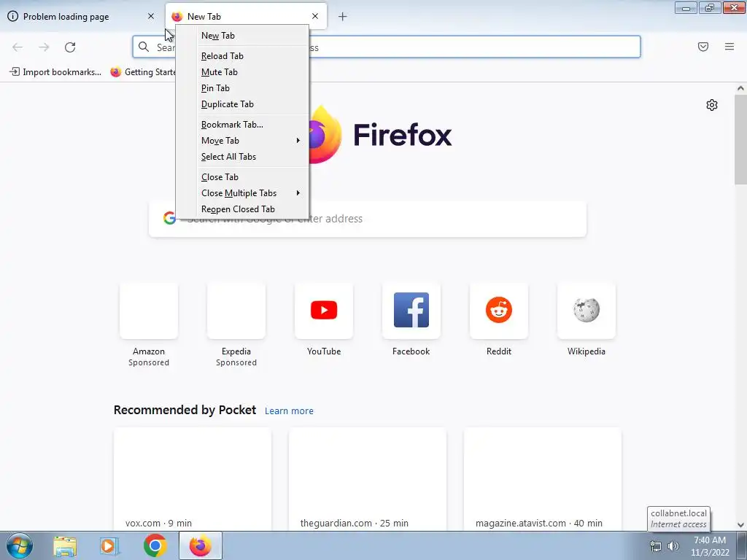
Task: Launch Windows Media Player from taskbar
Action: pos(109,545)
